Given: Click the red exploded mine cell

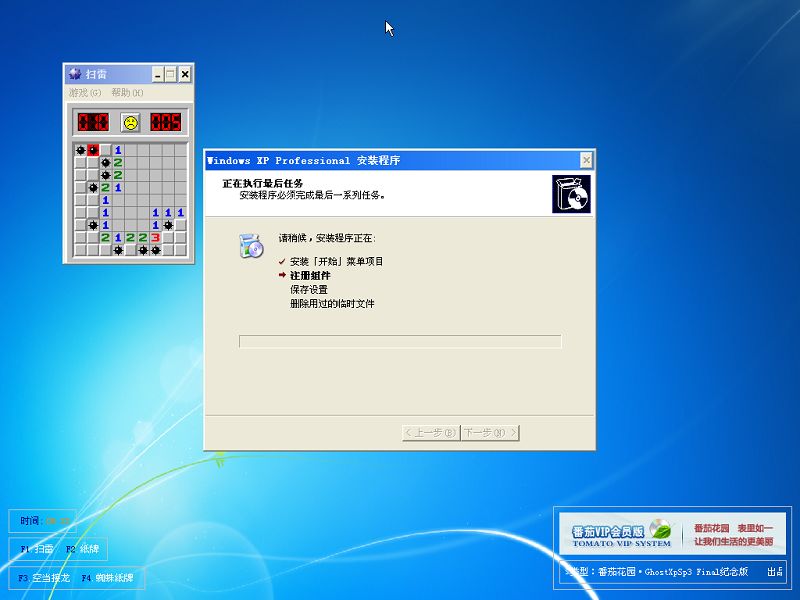Looking at the screenshot, I should (x=93, y=150).
